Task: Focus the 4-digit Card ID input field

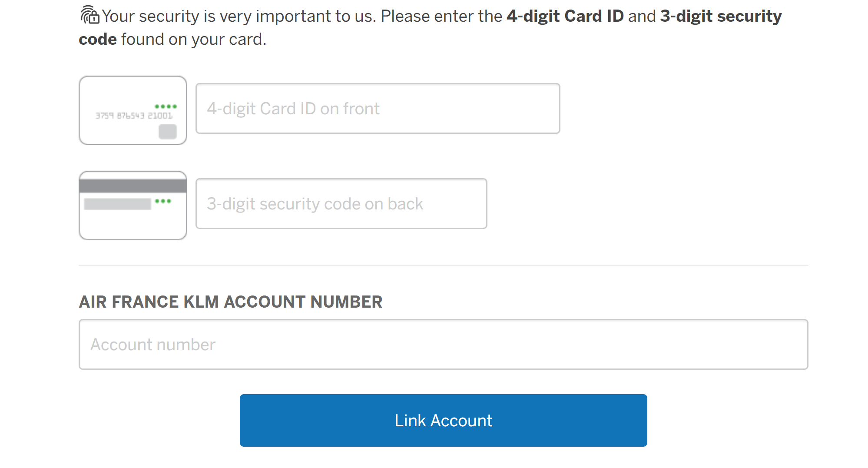Action: coord(378,109)
